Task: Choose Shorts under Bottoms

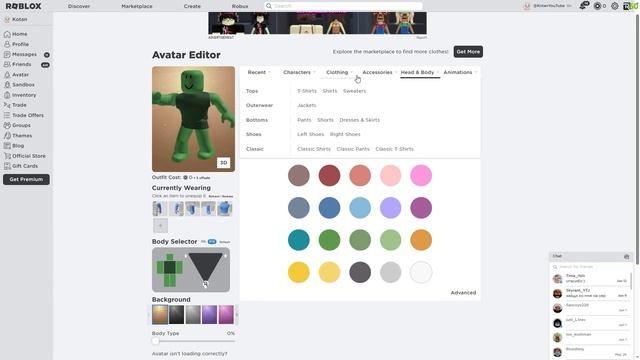Action: (x=325, y=120)
